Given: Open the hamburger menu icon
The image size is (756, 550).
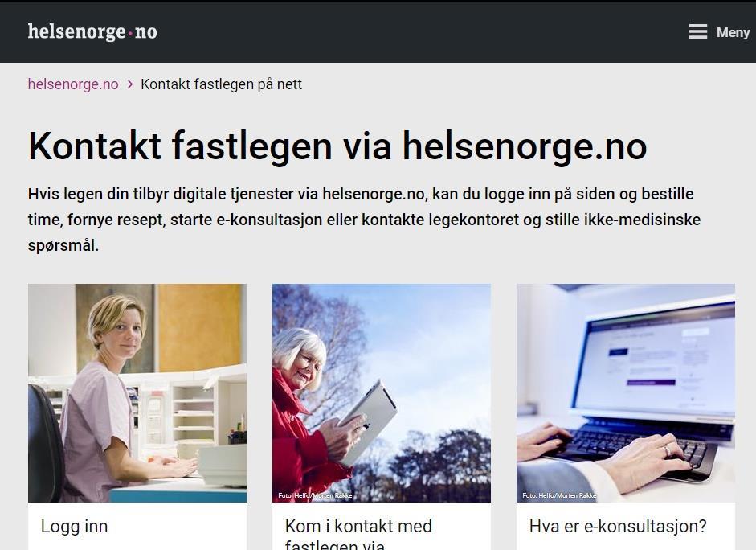Looking at the screenshot, I should tap(697, 32).
